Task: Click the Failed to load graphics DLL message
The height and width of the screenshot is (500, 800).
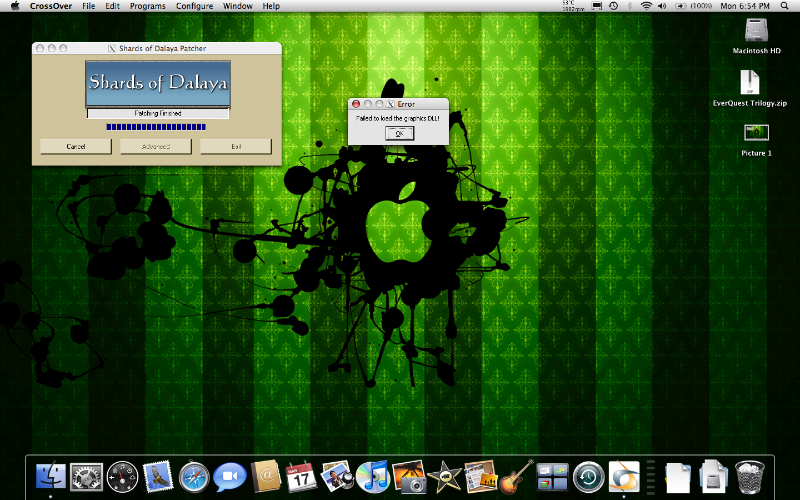Action: tap(397, 118)
